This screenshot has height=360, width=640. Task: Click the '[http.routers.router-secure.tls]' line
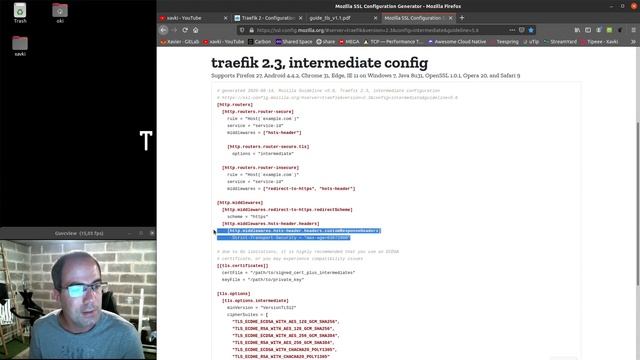268,147
